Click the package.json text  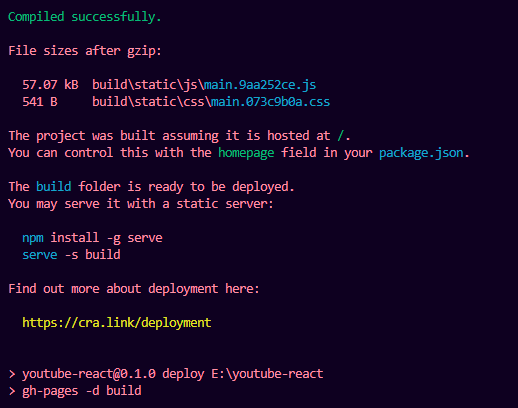coord(421,153)
